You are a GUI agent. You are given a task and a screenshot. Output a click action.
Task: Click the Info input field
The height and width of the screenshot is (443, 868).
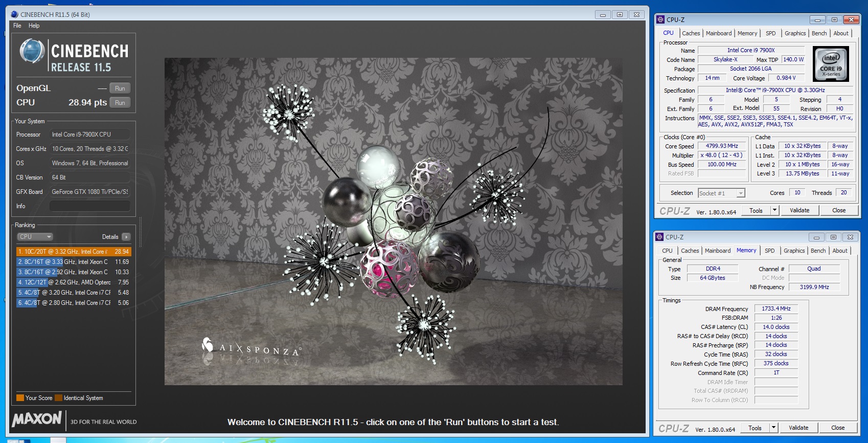(89, 206)
